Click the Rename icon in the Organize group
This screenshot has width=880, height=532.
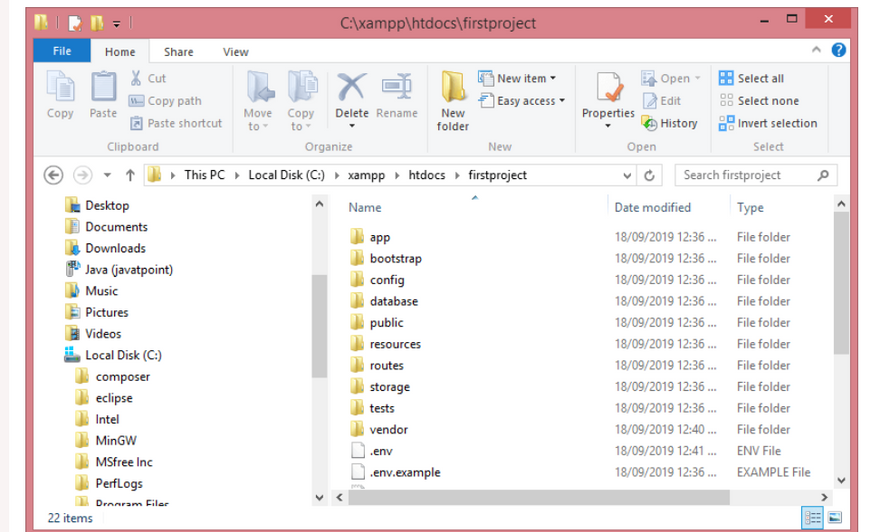397,90
